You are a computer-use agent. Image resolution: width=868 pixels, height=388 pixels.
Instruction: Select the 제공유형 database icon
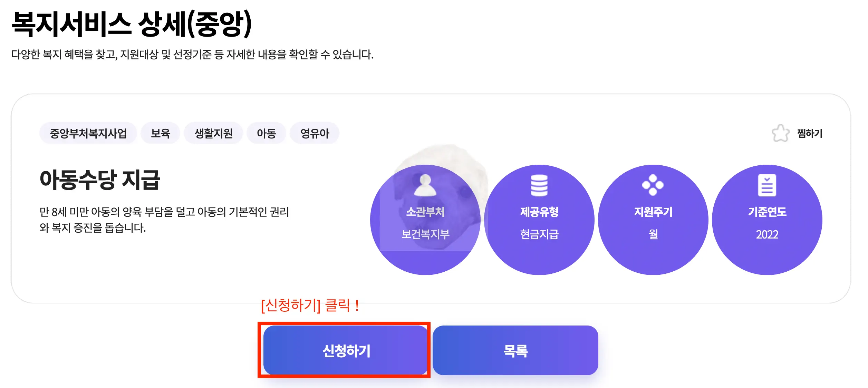click(540, 185)
